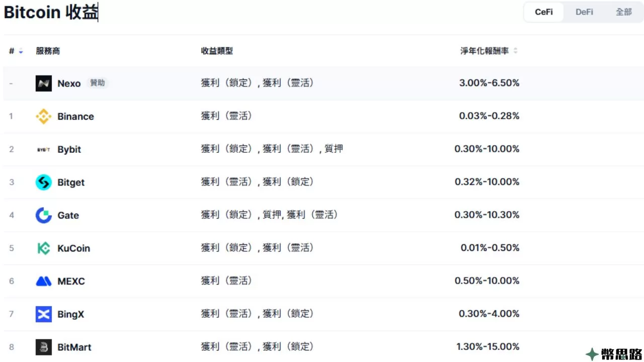Image resolution: width=644 pixels, height=362 pixels.
Task: Click the MEXC 0.50%-10.00% yield value
Action: point(487,281)
